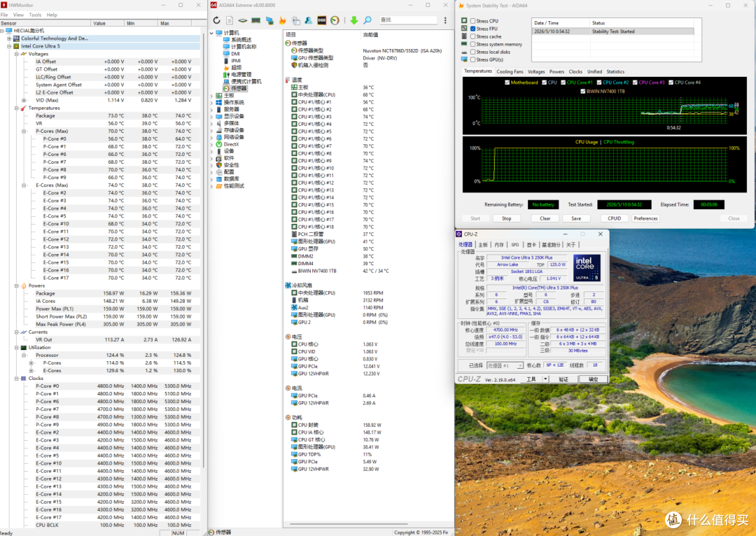
Task: Click the CPUID button
Action: click(615, 218)
